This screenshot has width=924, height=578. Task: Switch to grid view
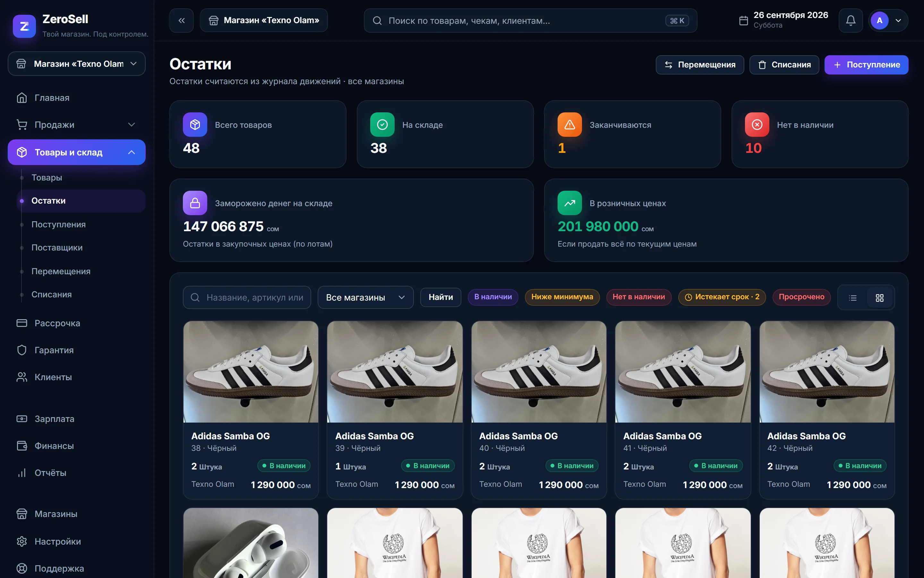click(880, 298)
